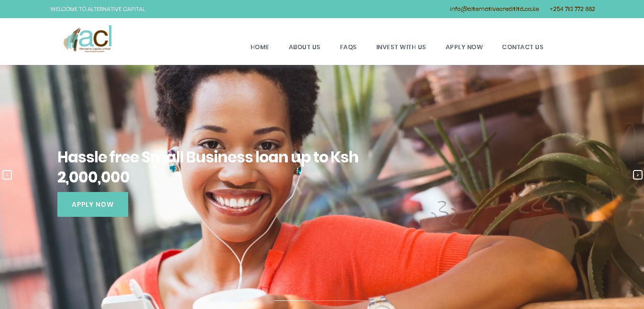Screen dimensions: 644x309
Task: Open the About Us page
Action: 305,47
